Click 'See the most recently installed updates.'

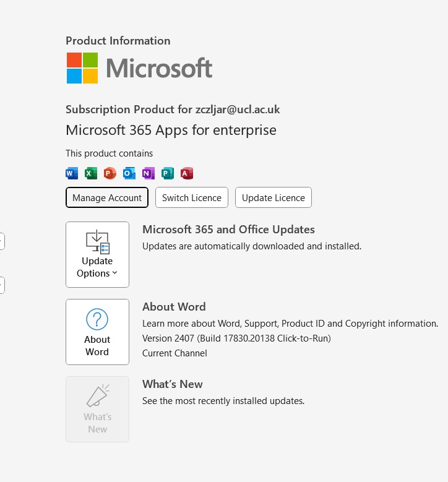pos(223,401)
